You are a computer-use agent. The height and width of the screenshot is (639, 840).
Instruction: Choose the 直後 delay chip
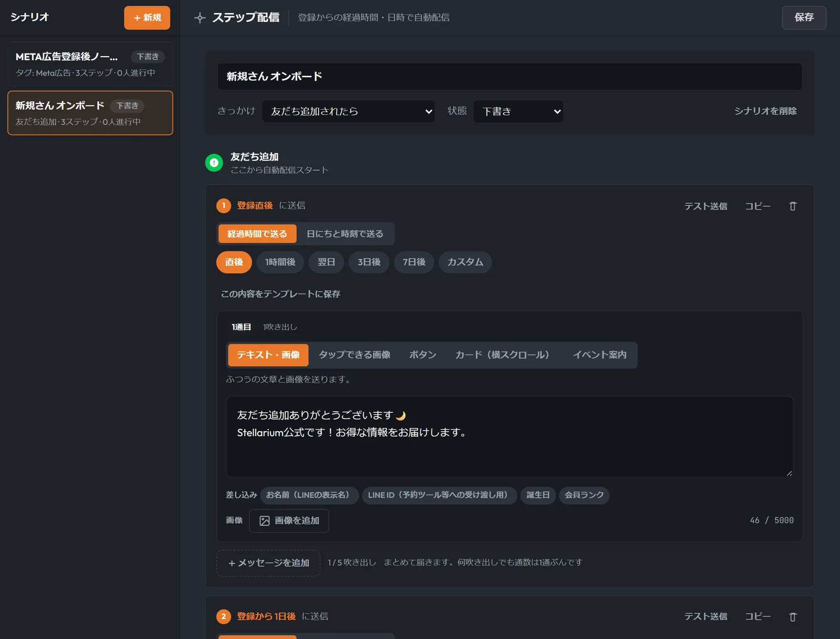click(234, 262)
